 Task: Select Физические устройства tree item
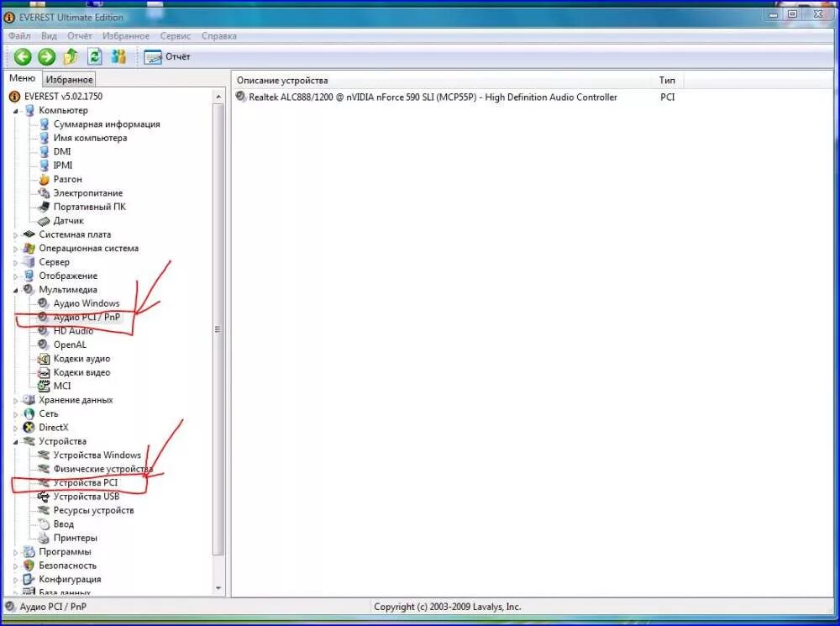(102, 469)
